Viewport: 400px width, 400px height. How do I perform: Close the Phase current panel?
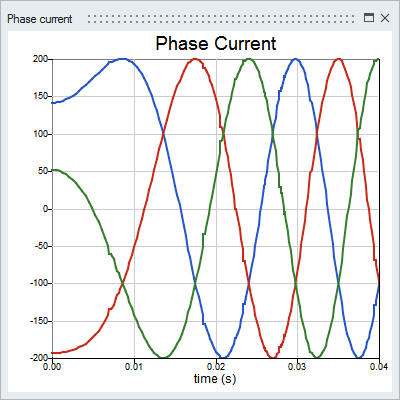click(x=385, y=18)
